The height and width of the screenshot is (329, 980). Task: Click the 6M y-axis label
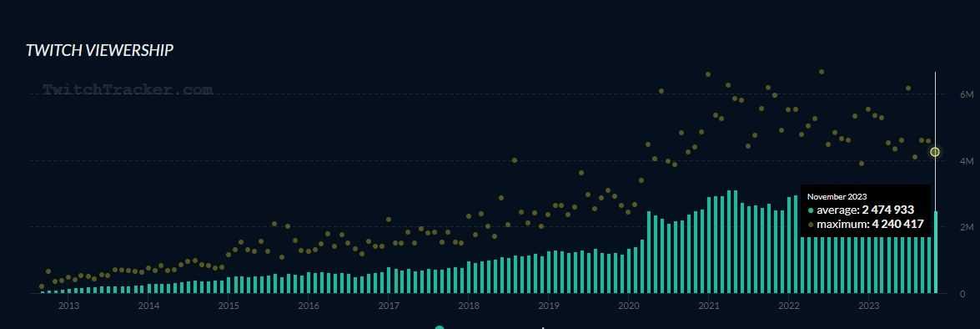(x=967, y=94)
